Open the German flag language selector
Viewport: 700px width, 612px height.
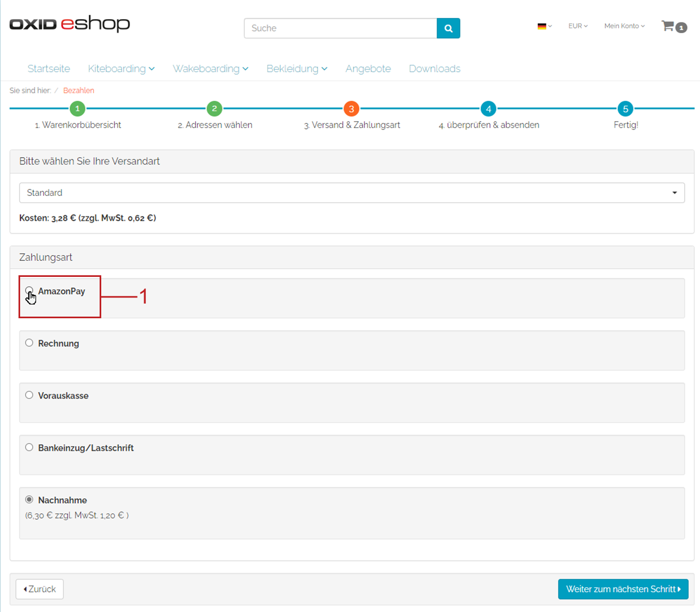coord(544,26)
